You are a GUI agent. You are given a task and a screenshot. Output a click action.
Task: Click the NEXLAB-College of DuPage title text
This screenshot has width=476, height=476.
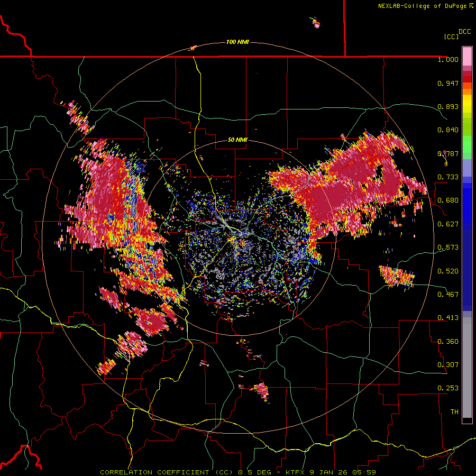tap(422, 6)
